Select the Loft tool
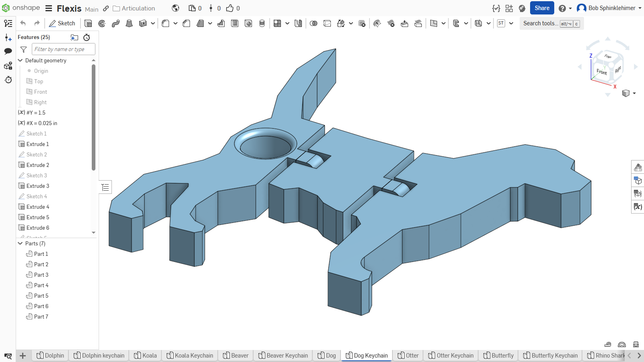This screenshot has width=644, height=362. pyautogui.click(x=129, y=23)
